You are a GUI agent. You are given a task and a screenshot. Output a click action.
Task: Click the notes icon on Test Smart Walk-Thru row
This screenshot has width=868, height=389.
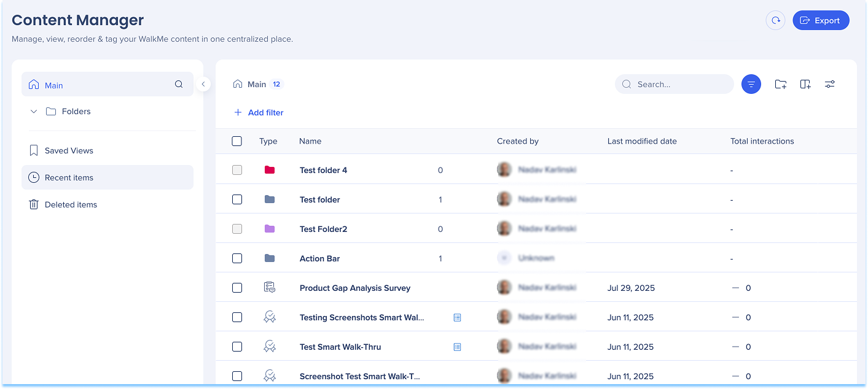pyautogui.click(x=457, y=347)
